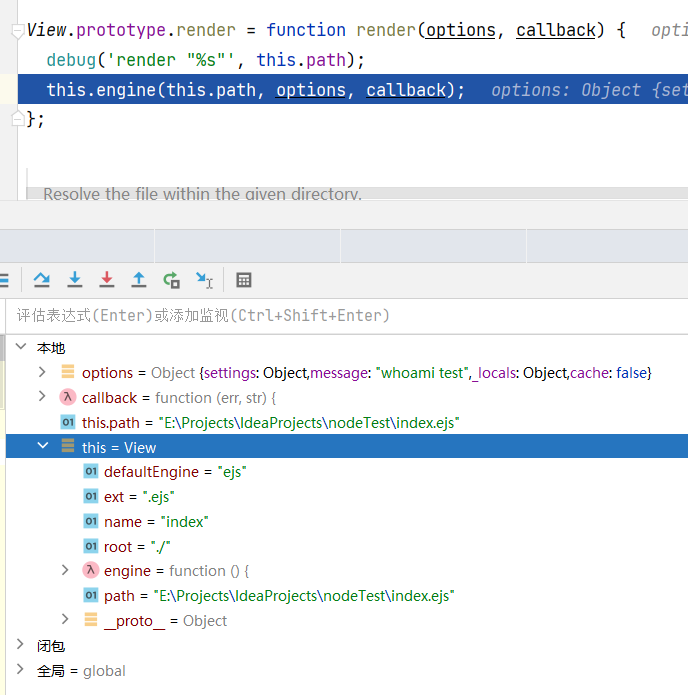Click the red Force Step Into icon
The image size is (688, 695).
click(x=107, y=280)
